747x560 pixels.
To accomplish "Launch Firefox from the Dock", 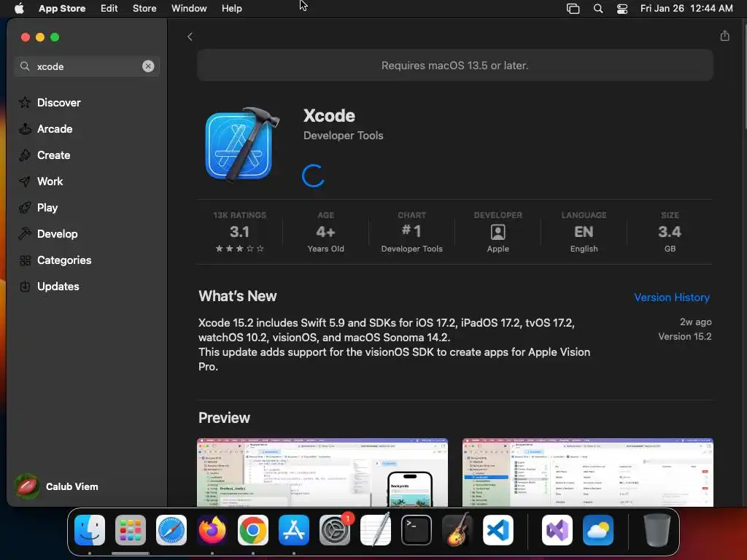I will pos(212,529).
